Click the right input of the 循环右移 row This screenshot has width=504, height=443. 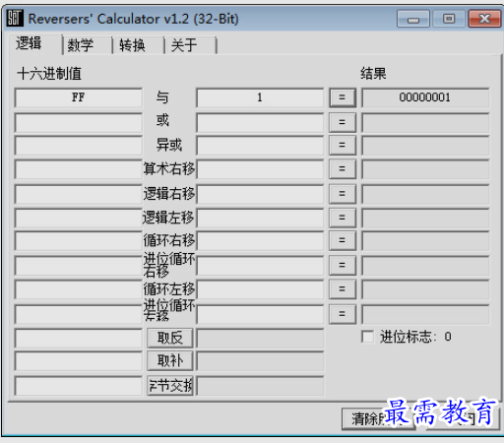[x=260, y=241]
